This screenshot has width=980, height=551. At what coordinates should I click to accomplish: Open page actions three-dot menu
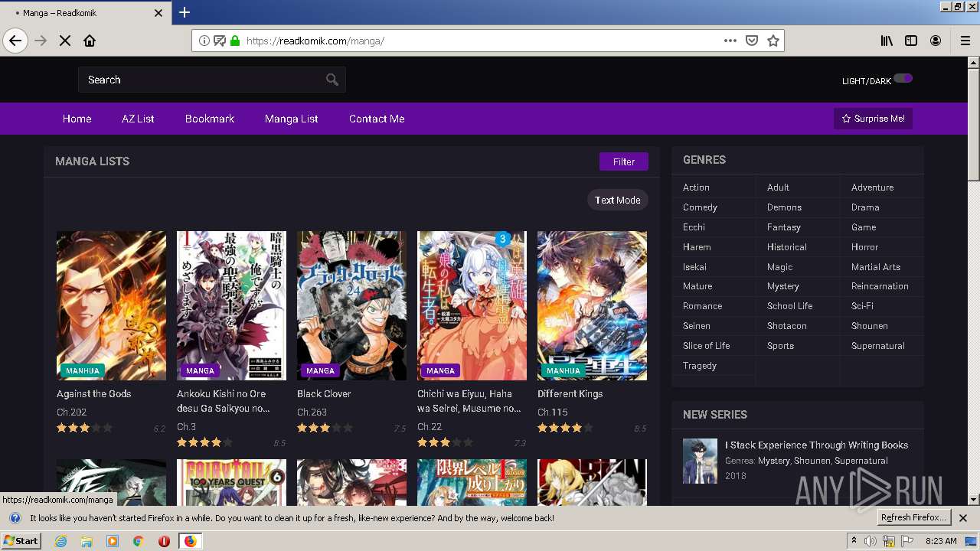coord(730,41)
